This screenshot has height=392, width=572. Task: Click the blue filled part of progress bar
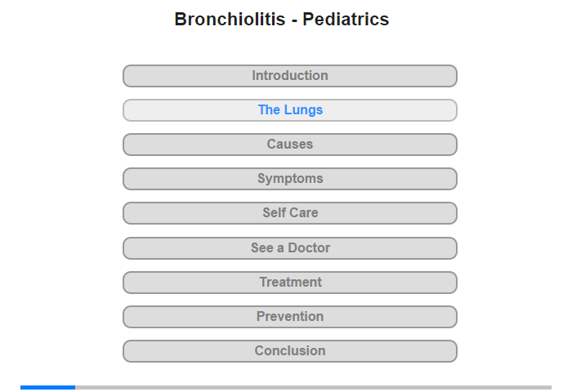click(47, 387)
